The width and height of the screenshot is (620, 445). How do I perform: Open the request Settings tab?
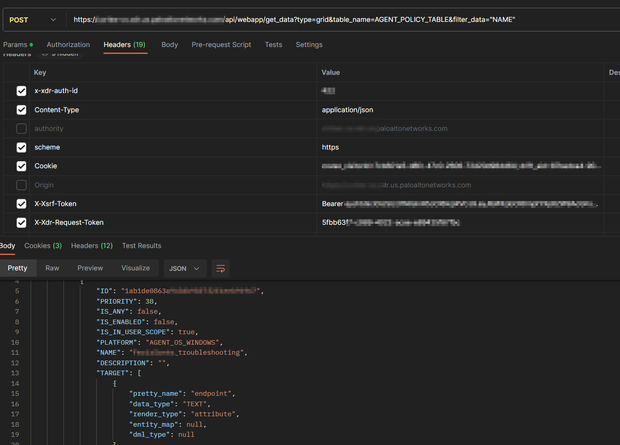(309, 45)
